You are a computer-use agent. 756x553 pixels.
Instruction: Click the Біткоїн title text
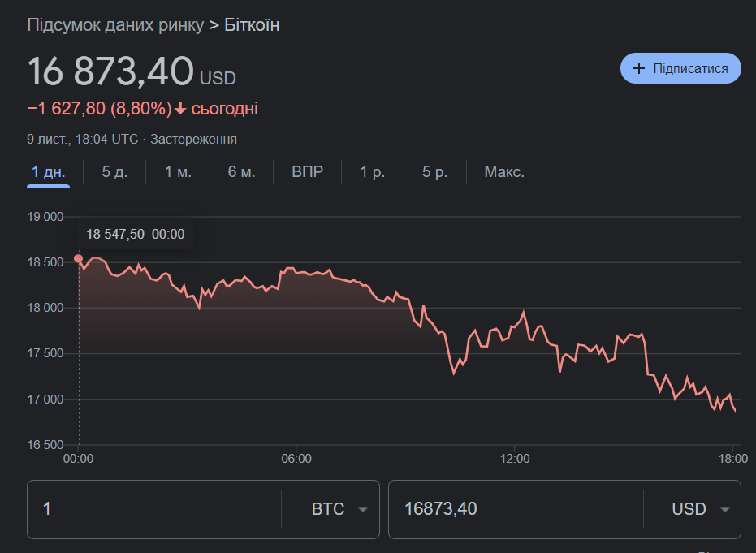[252, 25]
